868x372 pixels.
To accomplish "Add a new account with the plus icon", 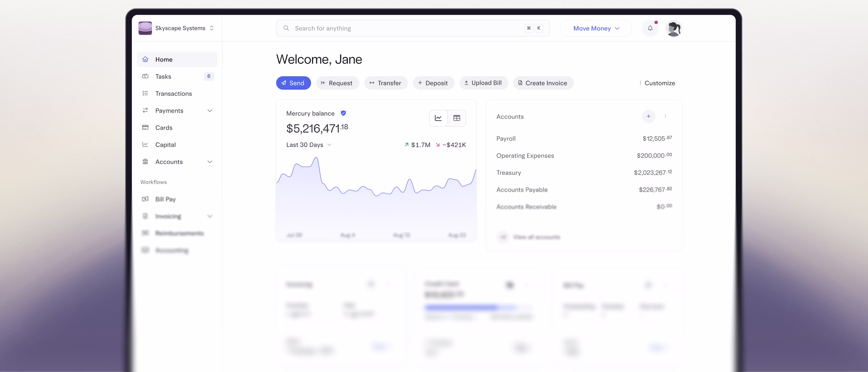I will tap(648, 116).
